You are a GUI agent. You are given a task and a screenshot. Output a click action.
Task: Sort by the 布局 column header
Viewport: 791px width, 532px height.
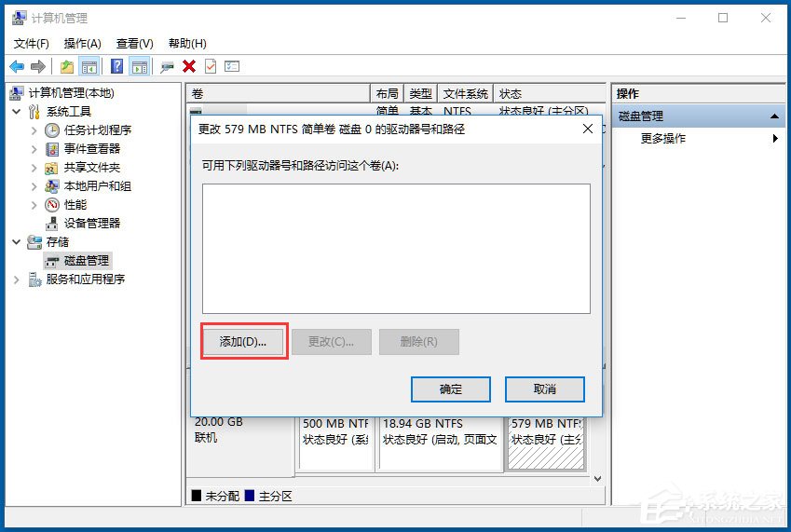click(x=387, y=94)
